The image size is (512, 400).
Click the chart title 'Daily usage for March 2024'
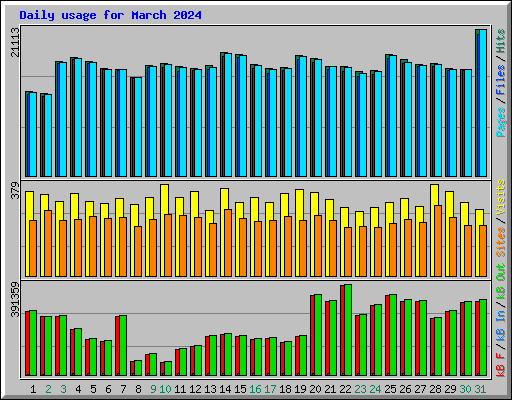pos(110,15)
